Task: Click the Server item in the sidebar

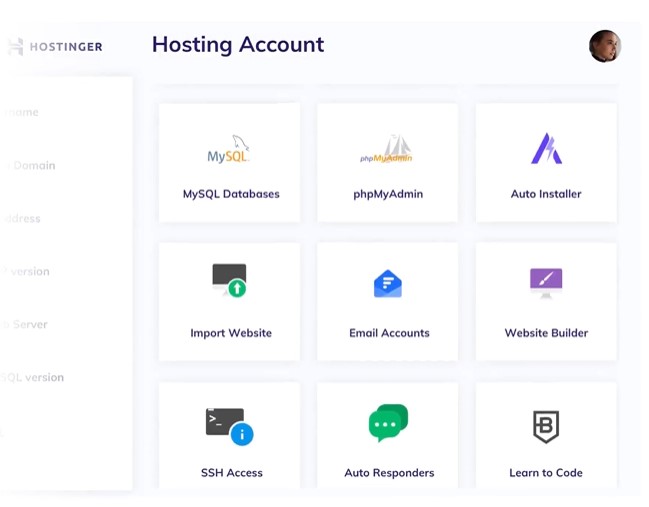Action: (26, 324)
